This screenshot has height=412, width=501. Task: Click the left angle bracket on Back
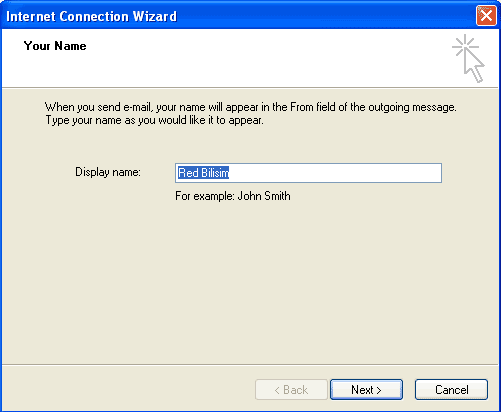click(277, 390)
